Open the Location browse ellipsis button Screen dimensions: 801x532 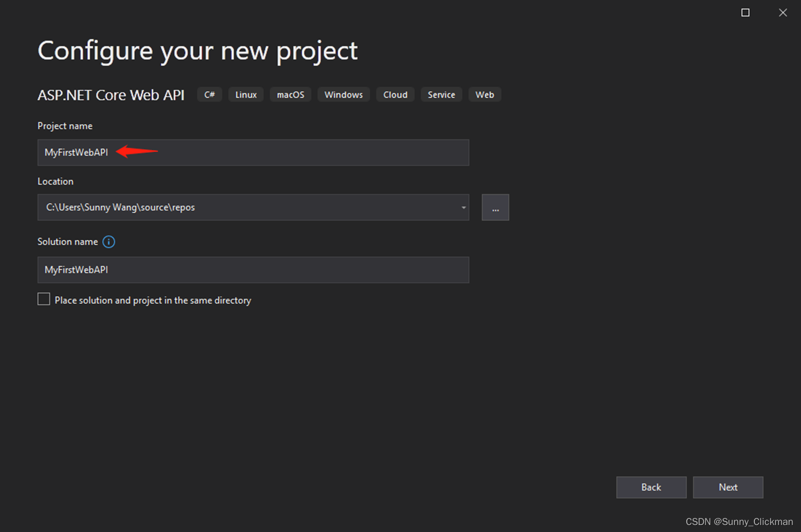coord(495,207)
